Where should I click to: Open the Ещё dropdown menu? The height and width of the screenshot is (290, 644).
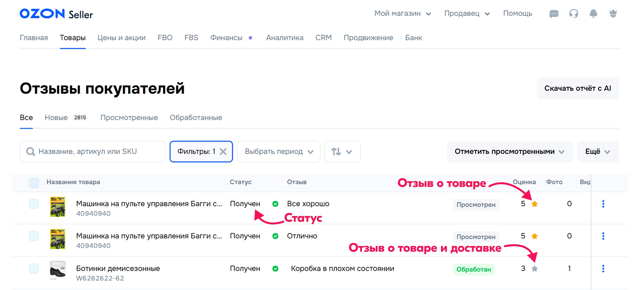(x=598, y=151)
